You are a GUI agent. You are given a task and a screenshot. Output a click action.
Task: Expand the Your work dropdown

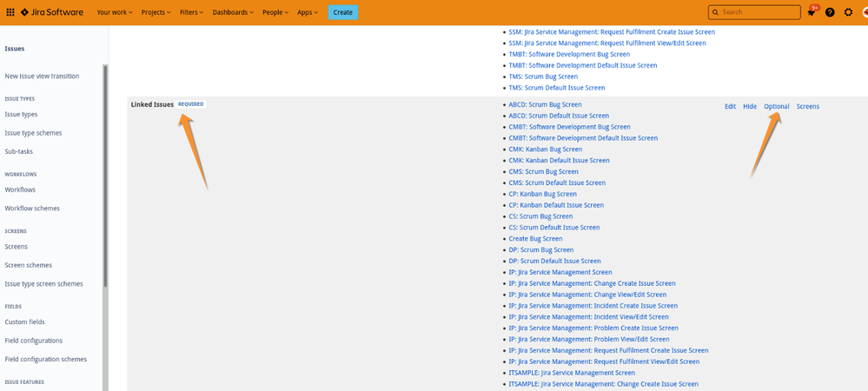click(x=115, y=12)
